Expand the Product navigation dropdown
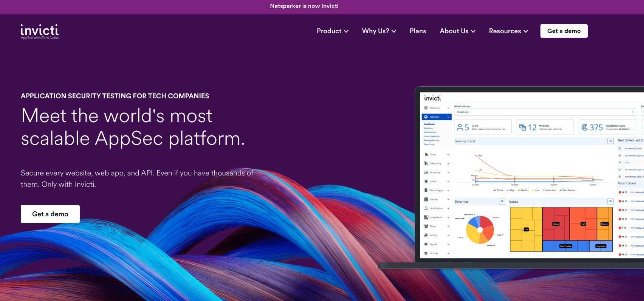 pos(332,31)
